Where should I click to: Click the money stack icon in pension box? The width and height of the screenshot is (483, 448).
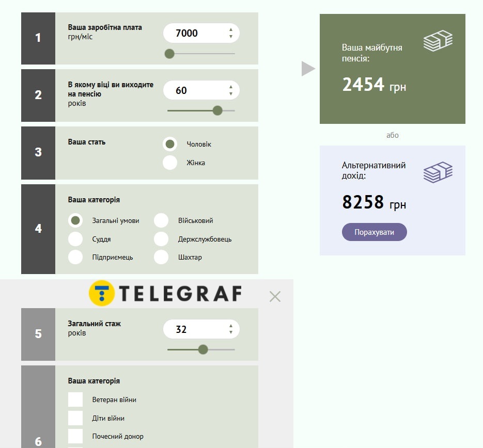438,41
